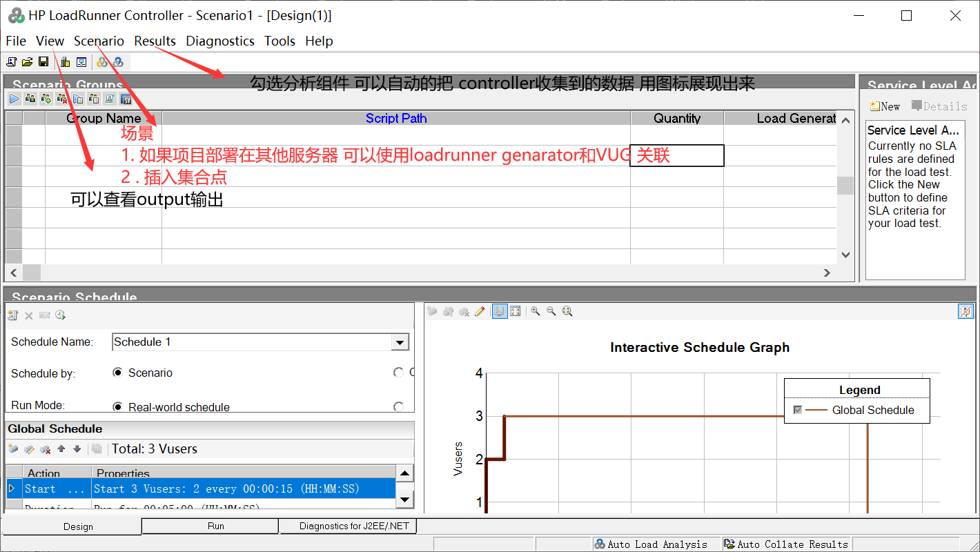The image size is (980, 552).
Task: Click the Group Name column header
Action: coord(104,118)
